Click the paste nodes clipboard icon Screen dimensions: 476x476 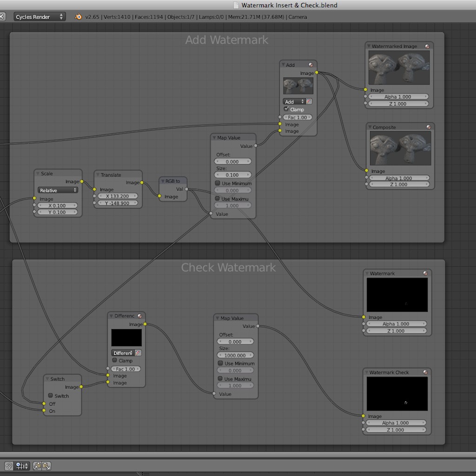coord(46,466)
